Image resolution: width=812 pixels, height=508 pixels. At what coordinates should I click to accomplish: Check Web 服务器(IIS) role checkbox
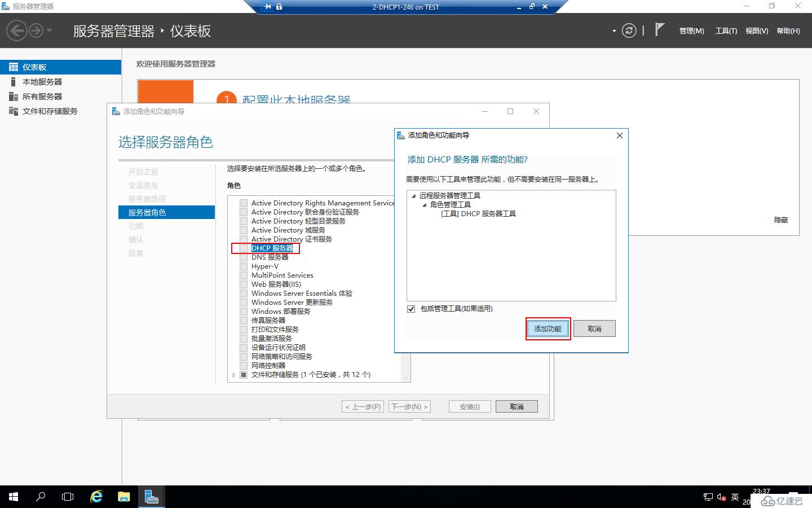[x=244, y=284]
